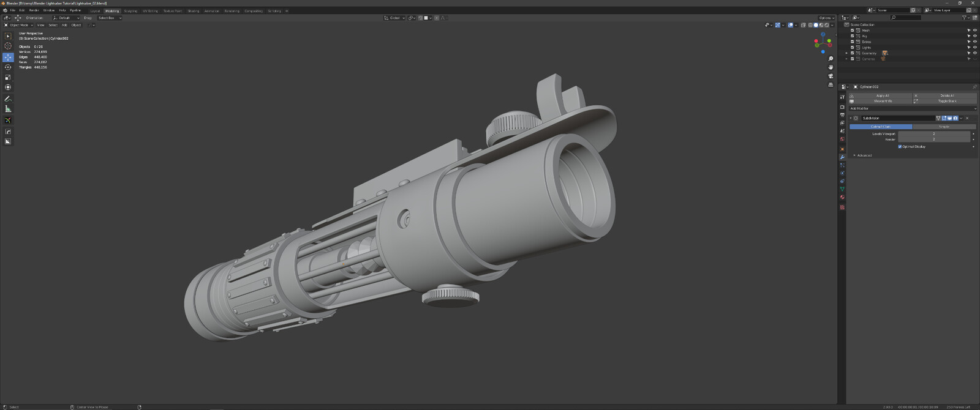
Task: Click the Apply All button
Action: pos(881,95)
